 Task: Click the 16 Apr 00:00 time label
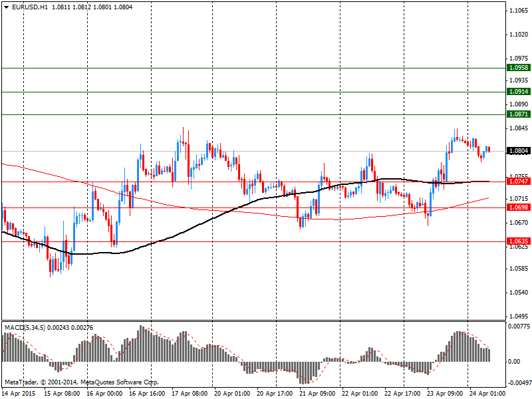104,394
